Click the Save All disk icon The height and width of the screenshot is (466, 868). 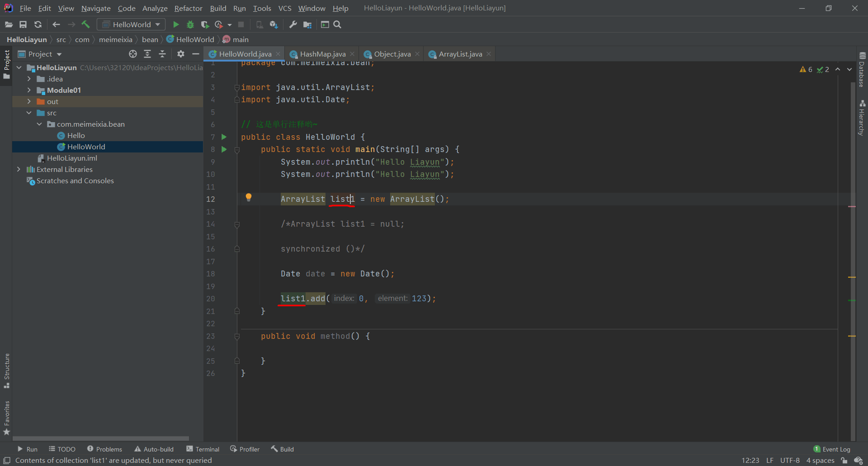23,24
